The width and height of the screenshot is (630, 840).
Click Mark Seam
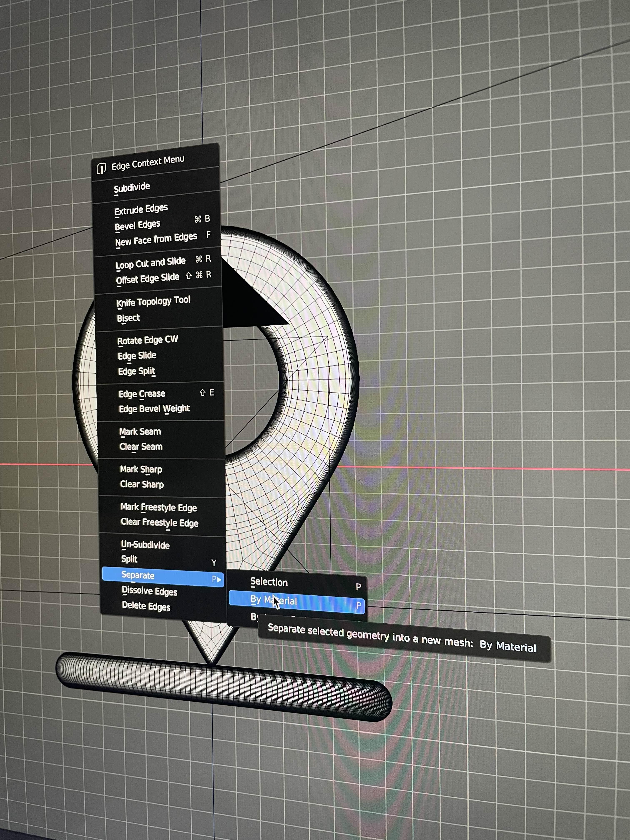[140, 432]
